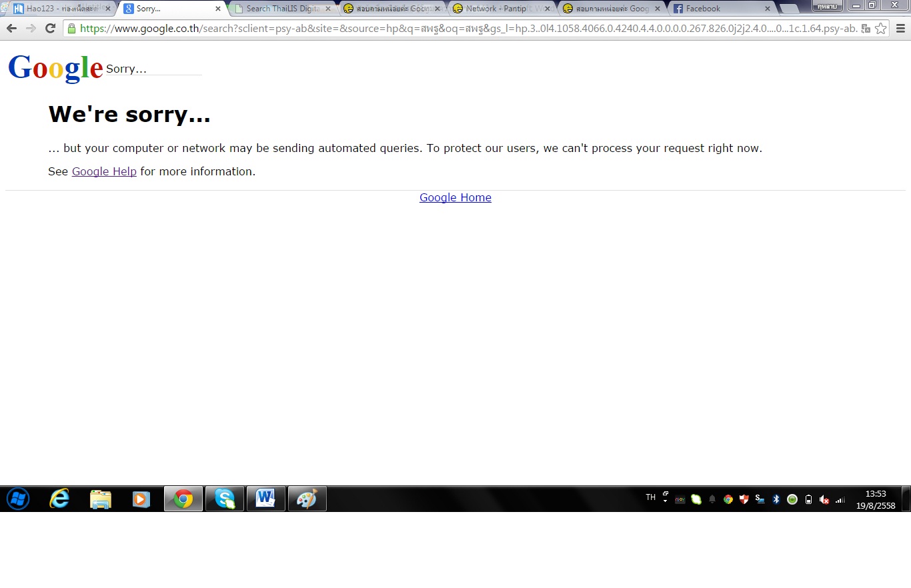
Task: Launch Internet Explorer from the taskbar
Action: coord(59,499)
